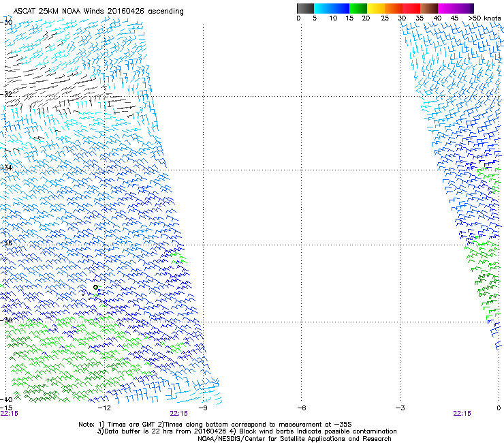Click the black circle marker near -12, -37
Screen dimensions: 504x443
point(95,288)
